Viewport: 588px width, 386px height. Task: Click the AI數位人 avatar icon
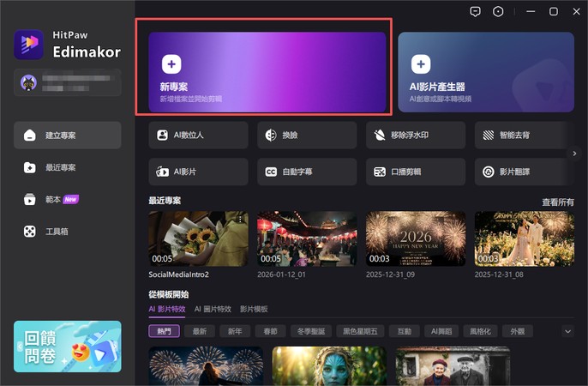162,135
